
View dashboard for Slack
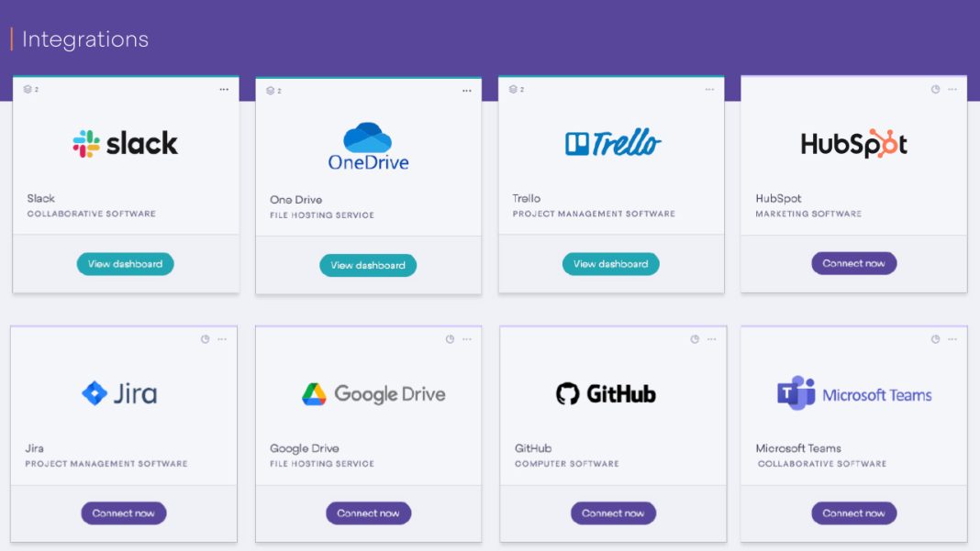[x=125, y=264]
